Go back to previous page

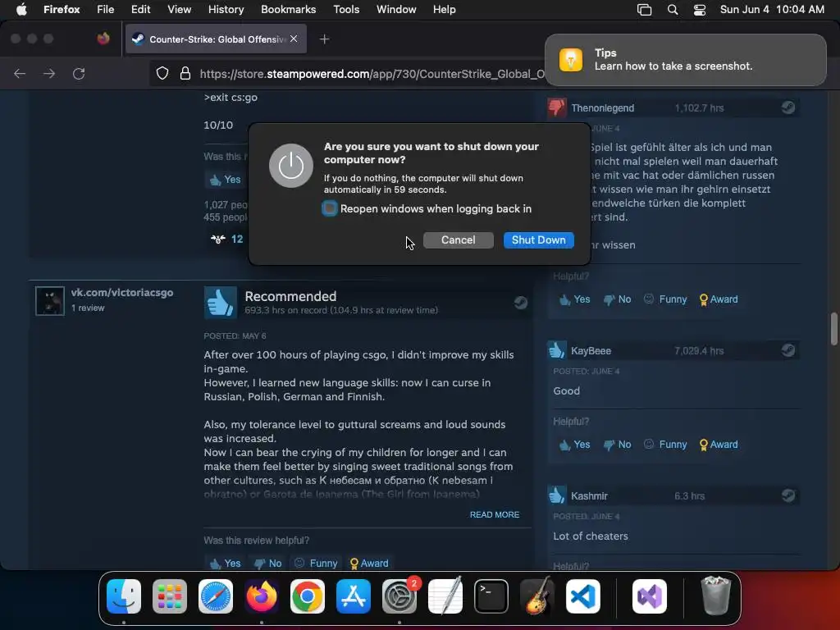coord(20,73)
